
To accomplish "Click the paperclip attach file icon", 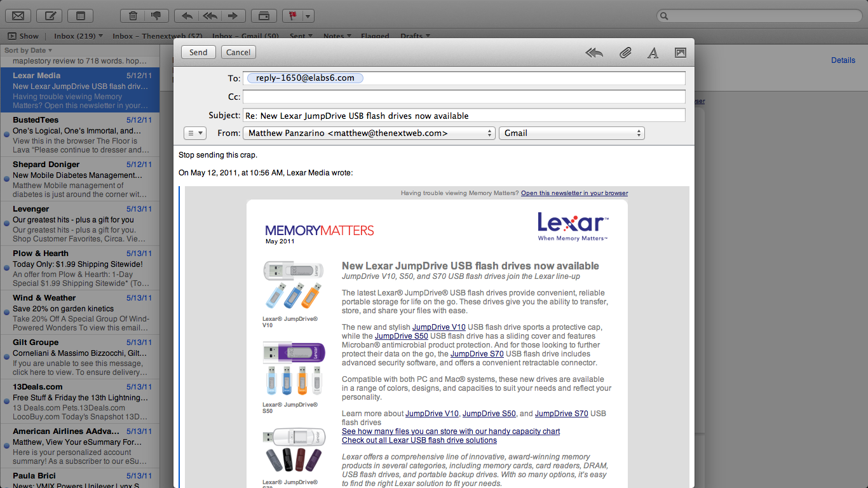I will click(625, 53).
